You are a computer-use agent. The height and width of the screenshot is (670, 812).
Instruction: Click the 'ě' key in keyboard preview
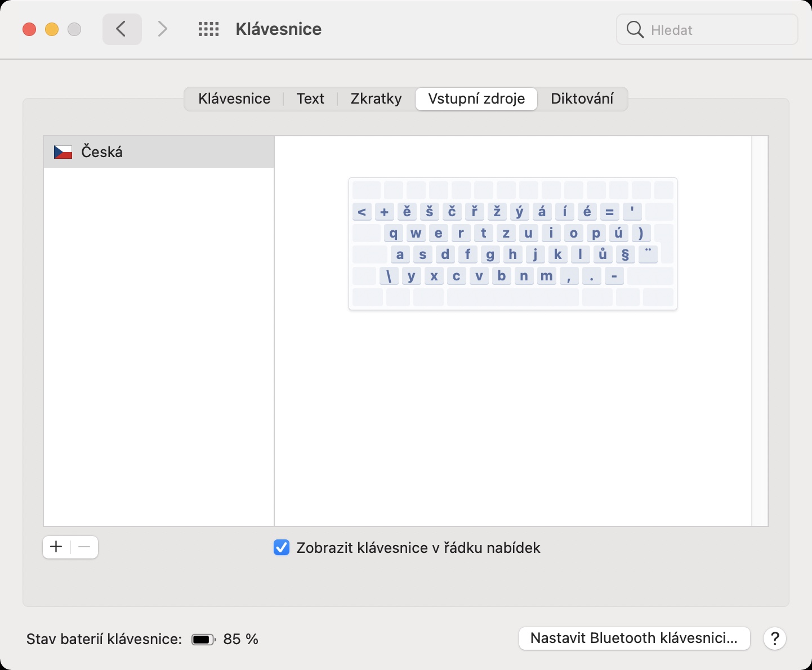(x=407, y=212)
